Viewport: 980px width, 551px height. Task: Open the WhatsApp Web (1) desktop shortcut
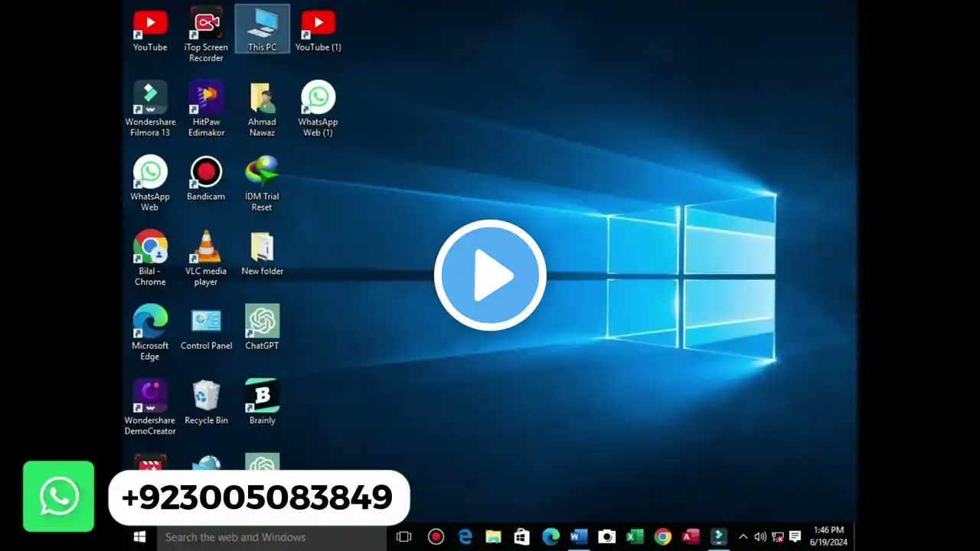point(318,109)
